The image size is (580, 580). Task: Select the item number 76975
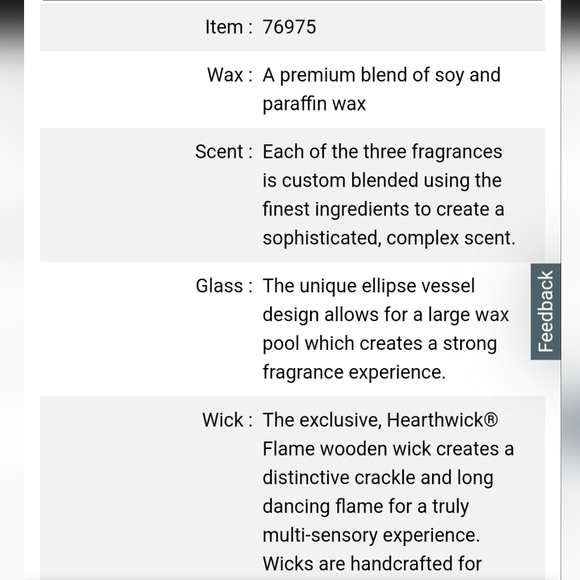289,27
